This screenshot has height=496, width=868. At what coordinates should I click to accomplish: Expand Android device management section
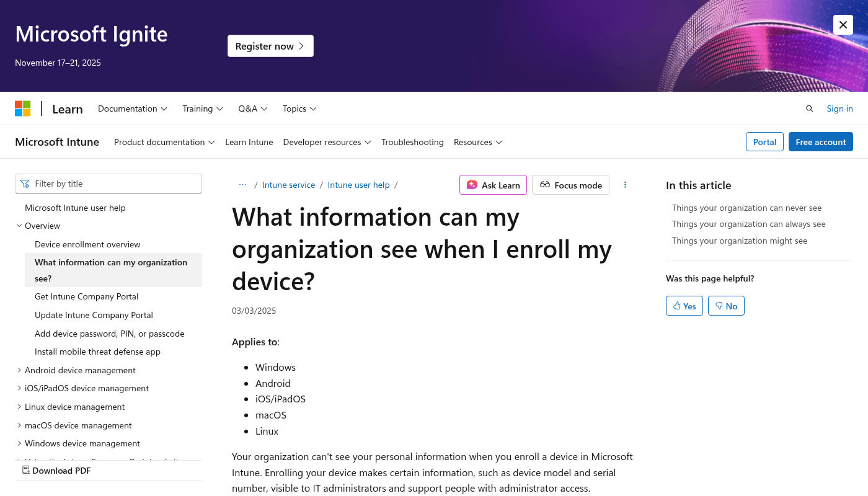coord(19,370)
